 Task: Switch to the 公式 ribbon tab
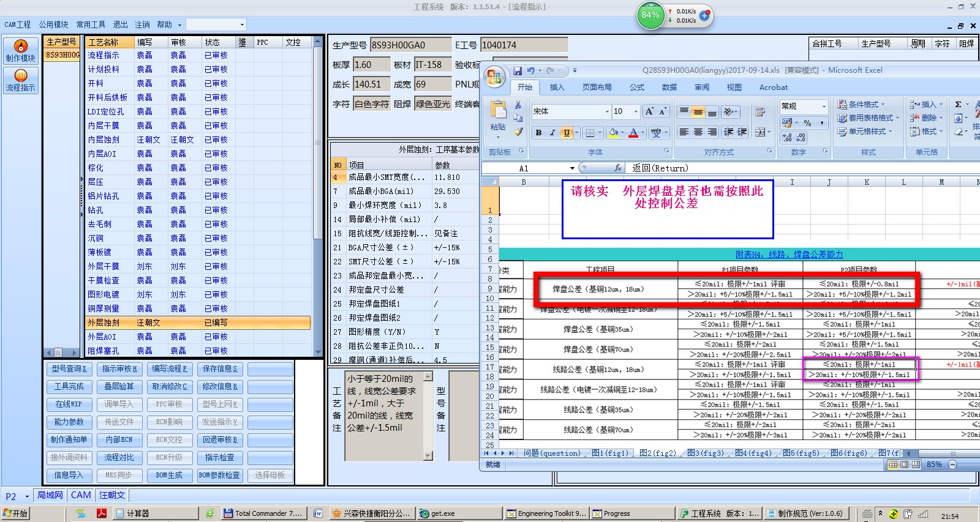tap(637, 88)
